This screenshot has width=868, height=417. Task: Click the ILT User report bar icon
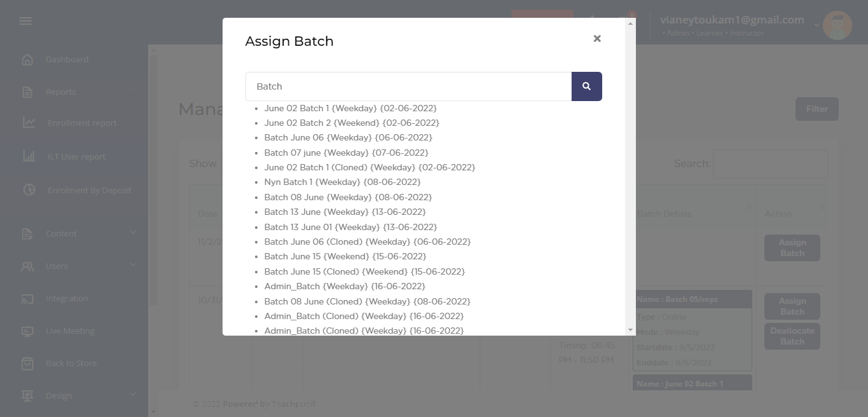pyautogui.click(x=29, y=156)
